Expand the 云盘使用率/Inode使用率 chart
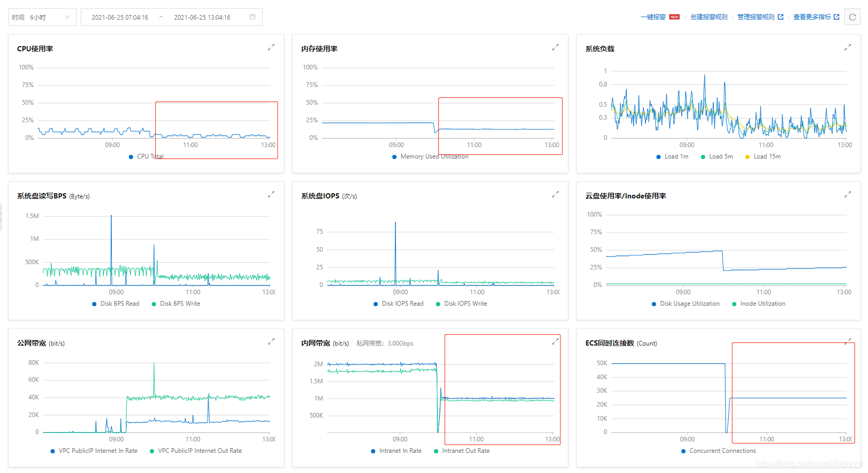Viewport: 868px width, 473px height. coord(847,195)
